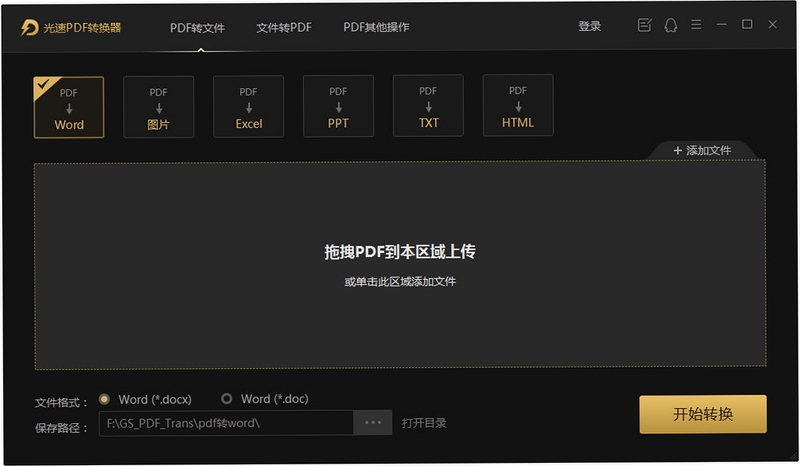Screen dimensions: 800x466
Task: Close the converter window
Action: coord(772,24)
